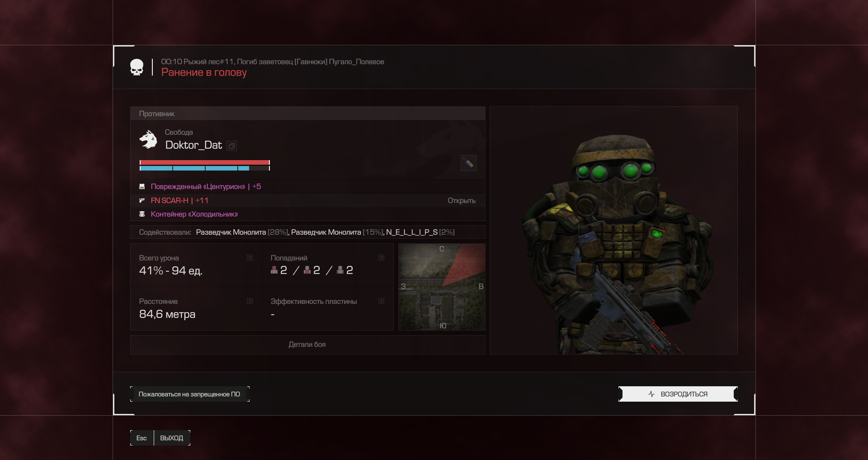Click the ВЫХОД exit button
Screen dimensions: 868x460
point(171,438)
